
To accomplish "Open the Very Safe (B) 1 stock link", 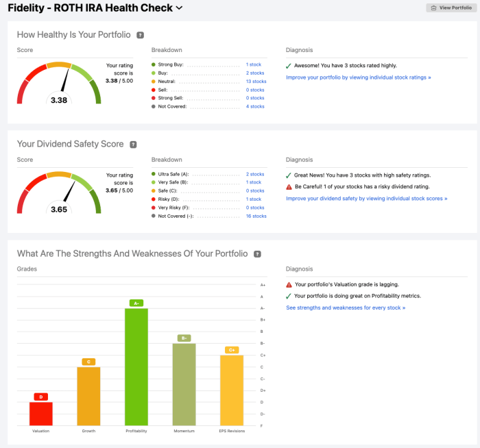I will click(254, 182).
